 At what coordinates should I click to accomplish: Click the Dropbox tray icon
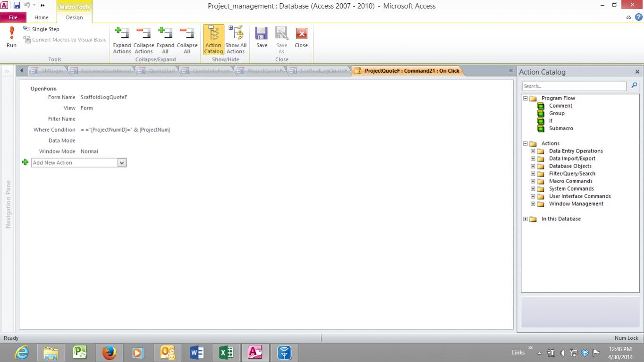[x=585, y=353]
